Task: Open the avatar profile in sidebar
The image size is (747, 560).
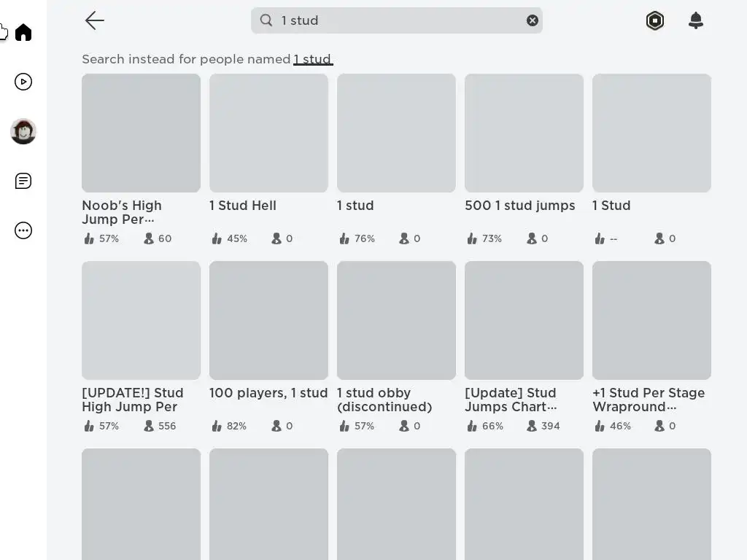Action: coord(23,131)
